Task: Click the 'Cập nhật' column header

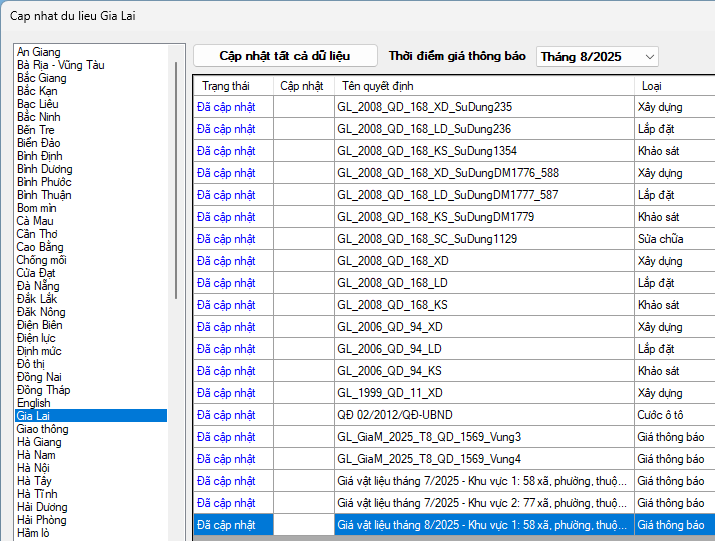Action: click(304, 86)
